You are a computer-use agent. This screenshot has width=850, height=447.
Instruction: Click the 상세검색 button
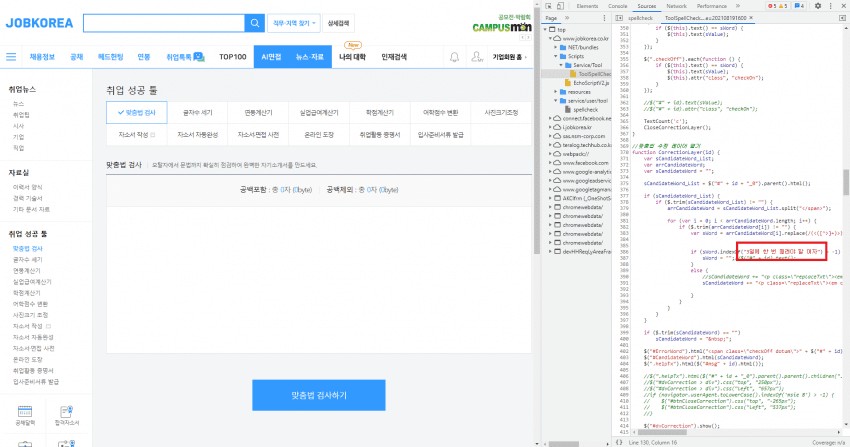point(339,22)
